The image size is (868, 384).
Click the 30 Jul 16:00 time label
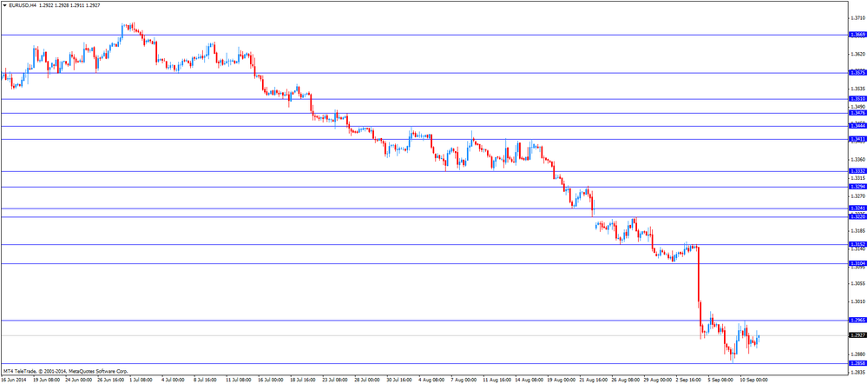tap(399, 381)
